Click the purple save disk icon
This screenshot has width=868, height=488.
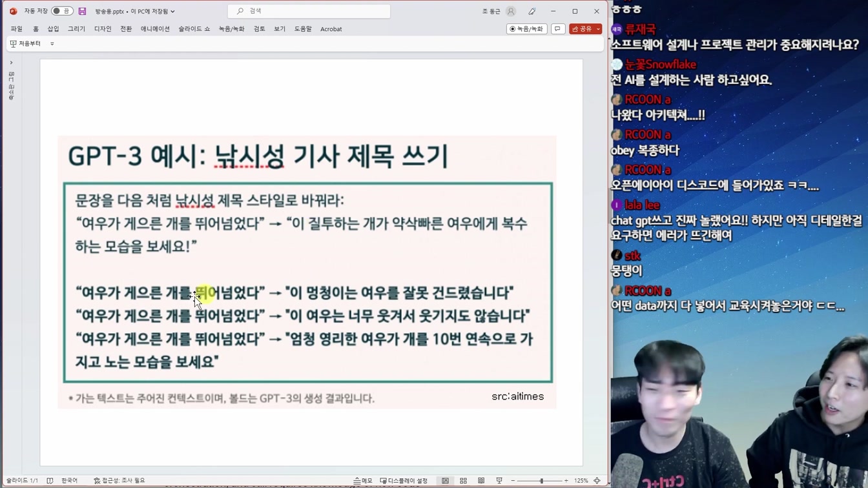click(82, 11)
